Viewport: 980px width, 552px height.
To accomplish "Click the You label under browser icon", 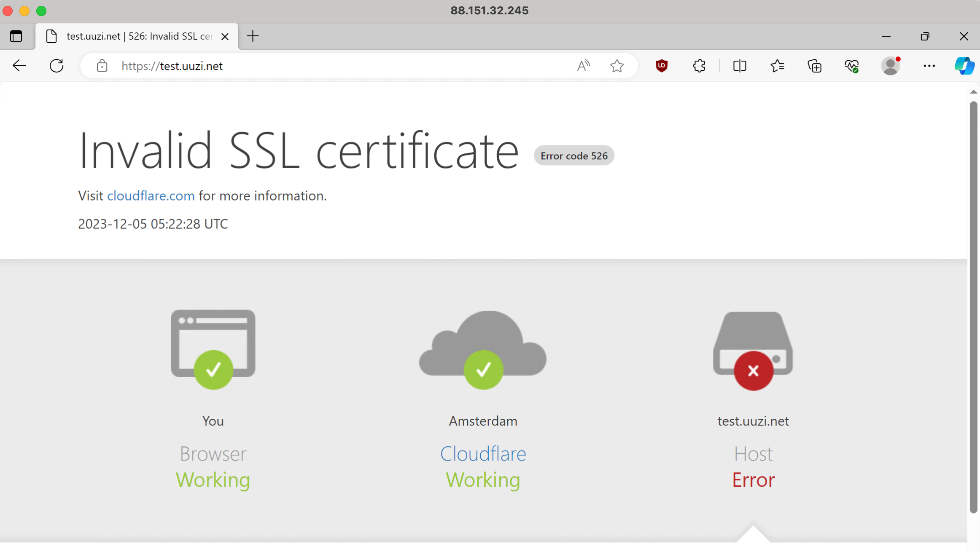I will pos(213,421).
